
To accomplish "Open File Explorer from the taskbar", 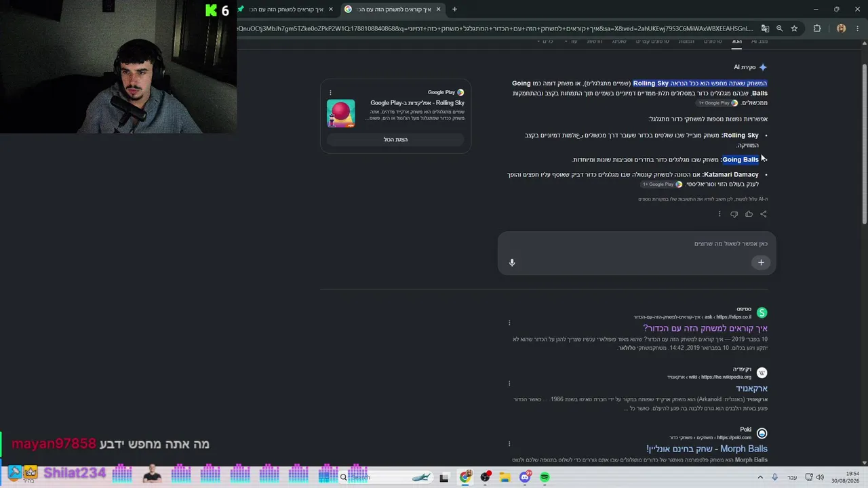I will coord(505,478).
